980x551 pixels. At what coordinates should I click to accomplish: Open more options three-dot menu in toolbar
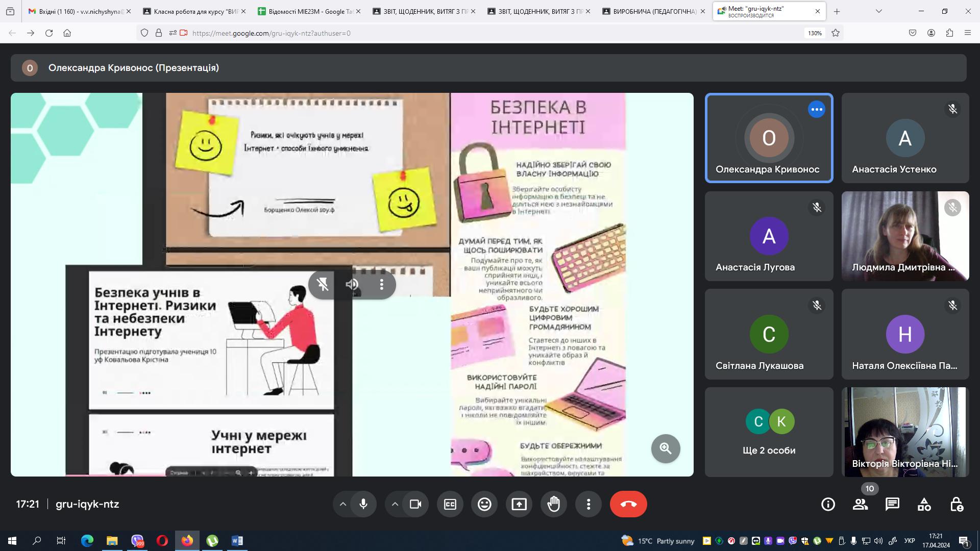pyautogui.click(x=589, y=504)
